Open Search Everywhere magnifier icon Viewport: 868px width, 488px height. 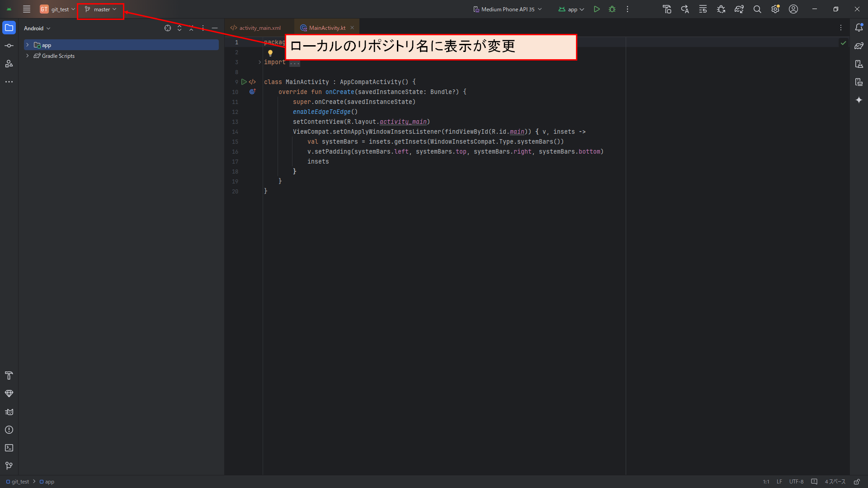click(757, 9)
